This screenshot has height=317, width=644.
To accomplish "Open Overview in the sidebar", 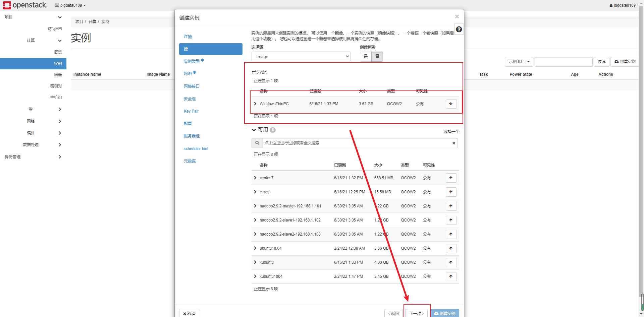I will pyautogui.click(x=58, y=52).
